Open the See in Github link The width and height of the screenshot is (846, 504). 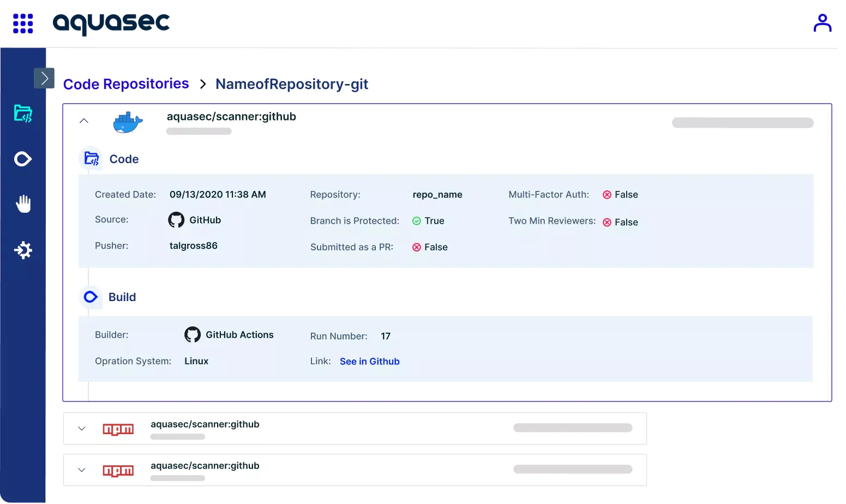coord(370,362)
